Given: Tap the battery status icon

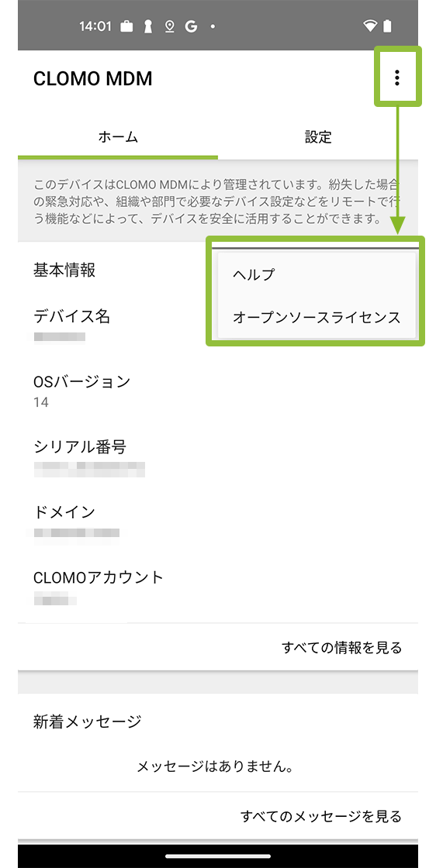Looking at the screenshot, I should click(387, 26).
